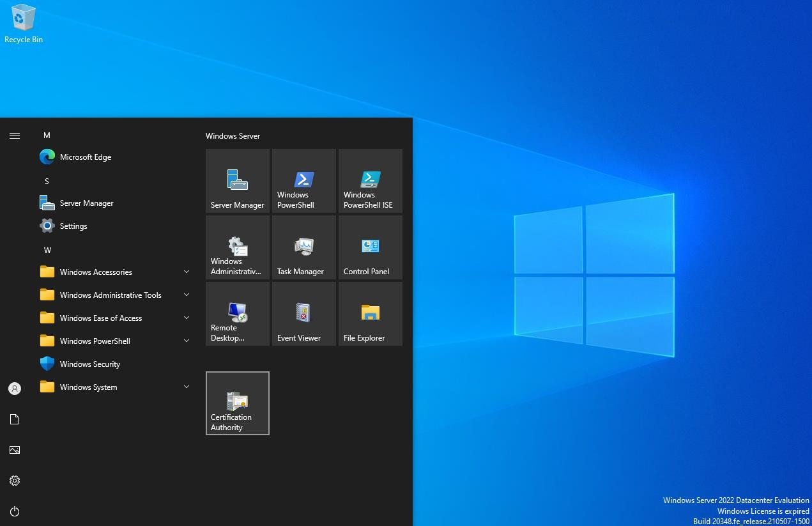Open the Recycle Bin on the desktop
812x526 pixels.
[x=24, y=24]
